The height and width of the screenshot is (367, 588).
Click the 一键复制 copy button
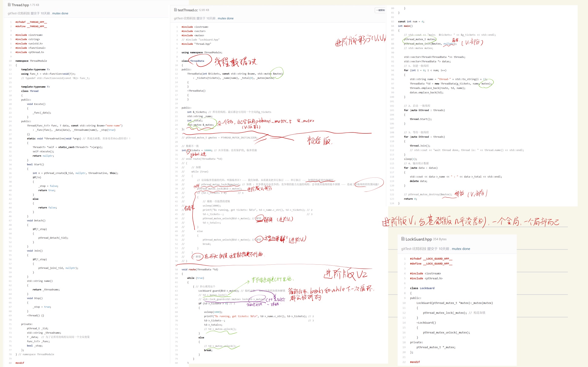[x=380, y=10]
